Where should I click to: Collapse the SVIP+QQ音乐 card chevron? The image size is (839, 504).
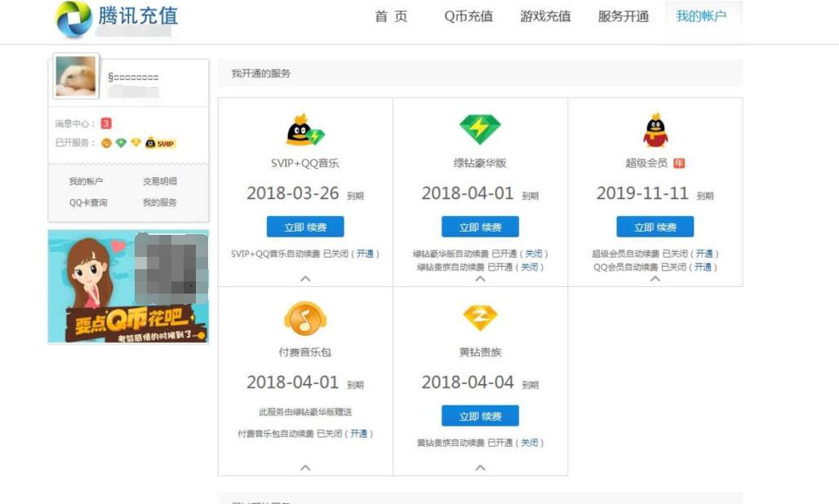(305, 278)
